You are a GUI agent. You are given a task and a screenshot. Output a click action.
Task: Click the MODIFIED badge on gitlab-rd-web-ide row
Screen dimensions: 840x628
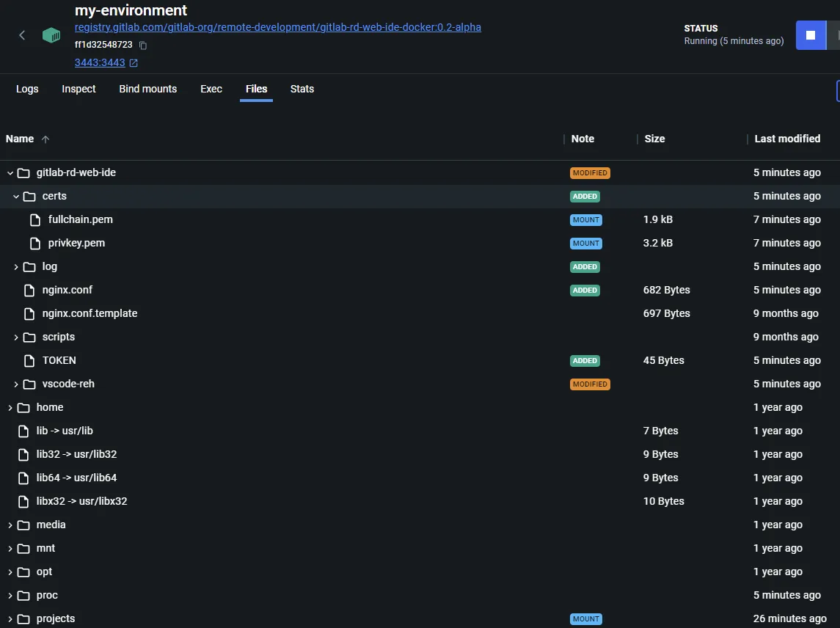pos(590,173)
